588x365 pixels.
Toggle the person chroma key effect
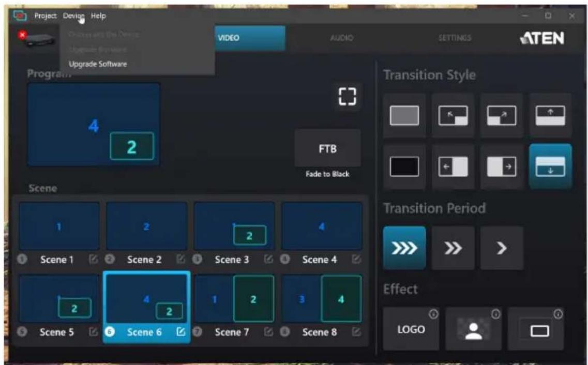click(473, 329)
